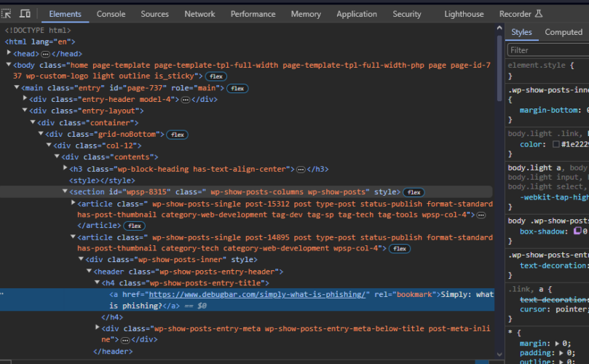This screenshot has height=364, width=589.
Task: Collapse the main entry element node
Action: (17, 87)
